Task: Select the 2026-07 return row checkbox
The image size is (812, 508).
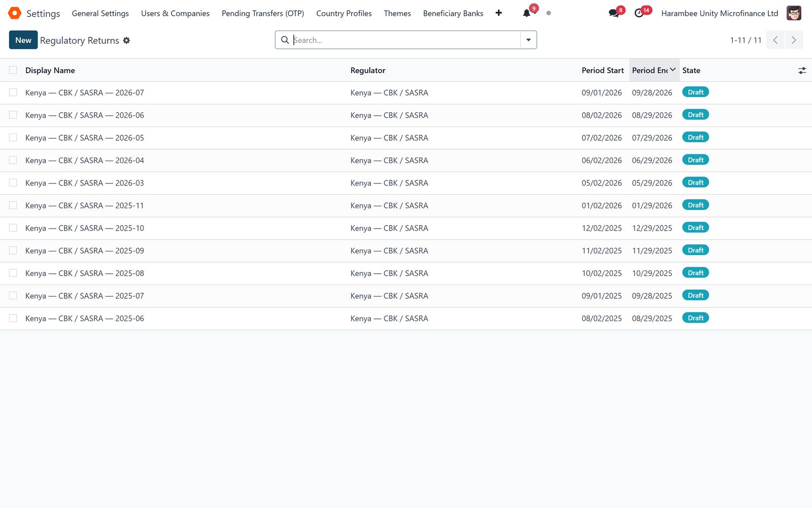Action: (13, 92)
